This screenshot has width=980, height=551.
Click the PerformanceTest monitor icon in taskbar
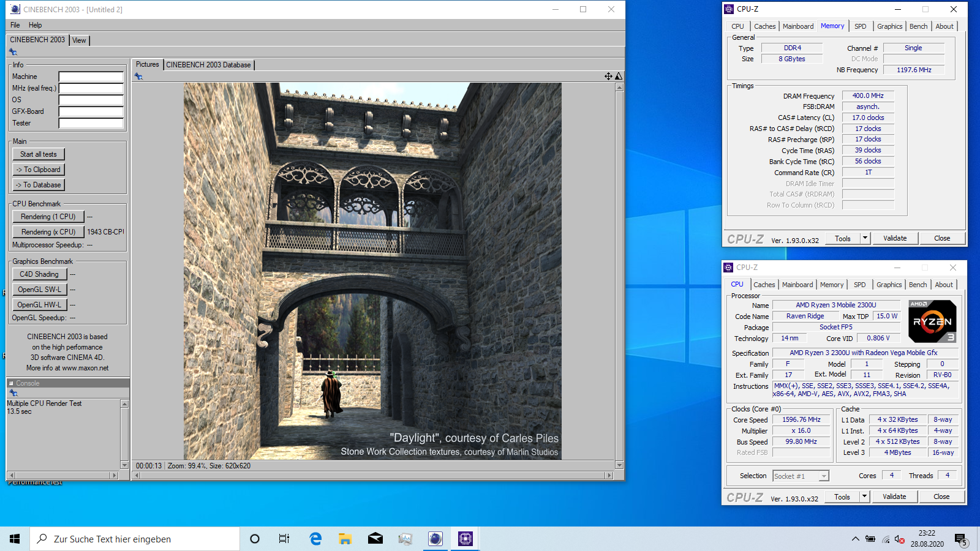[405, 539]
